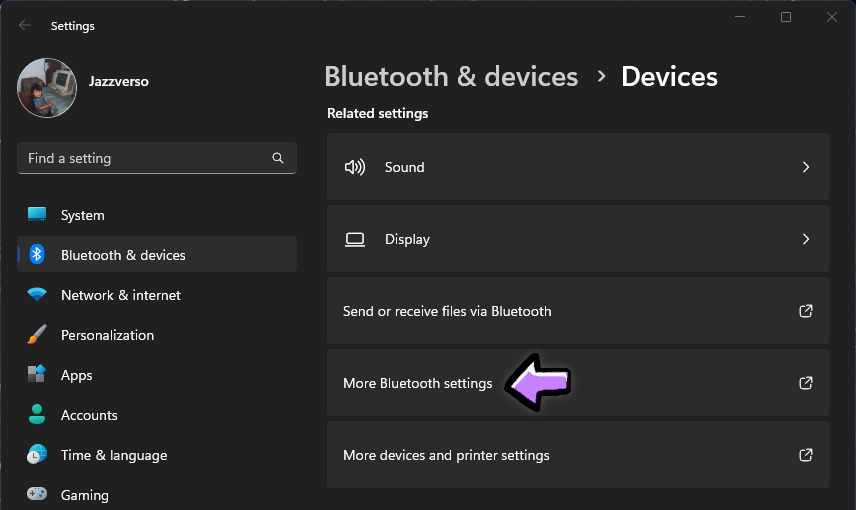This screenshot has width=856, height=510.
Task: Select Network & internet in sidebar
Action: (x=121, y=295)
